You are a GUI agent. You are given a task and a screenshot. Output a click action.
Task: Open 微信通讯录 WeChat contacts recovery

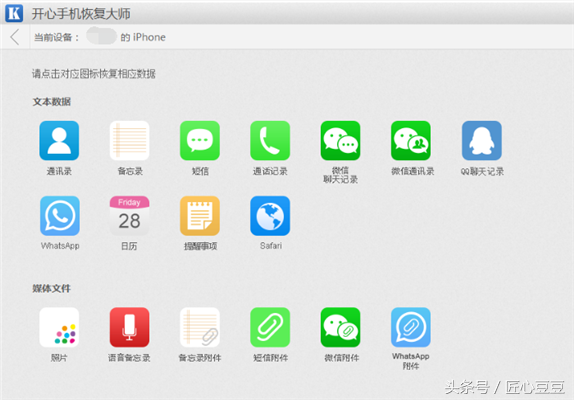tap(411, 141)
